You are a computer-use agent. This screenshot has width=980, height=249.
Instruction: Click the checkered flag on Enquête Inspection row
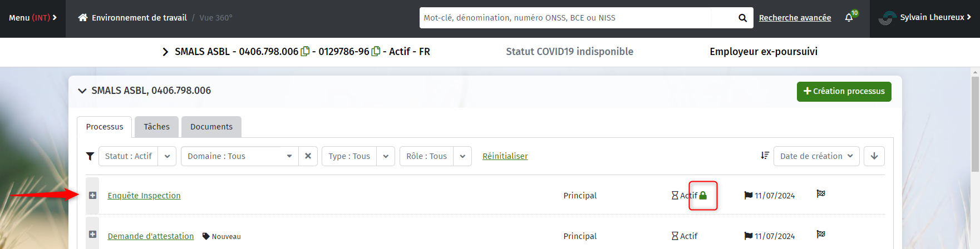pos(821,193)
